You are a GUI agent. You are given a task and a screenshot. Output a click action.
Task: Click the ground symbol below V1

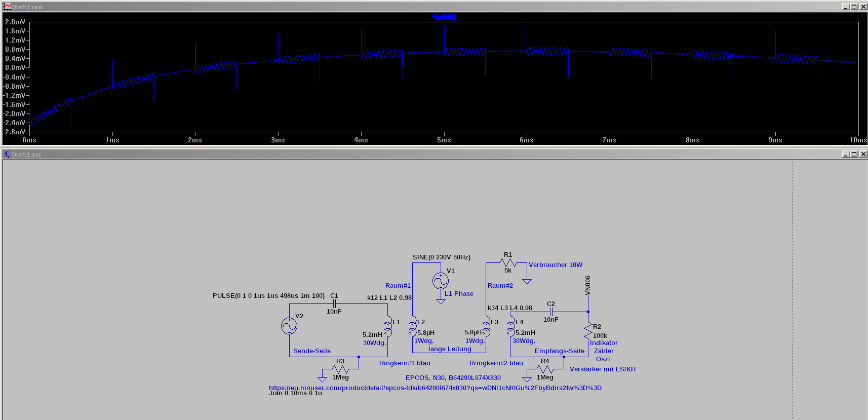click(x=441, y=301)
